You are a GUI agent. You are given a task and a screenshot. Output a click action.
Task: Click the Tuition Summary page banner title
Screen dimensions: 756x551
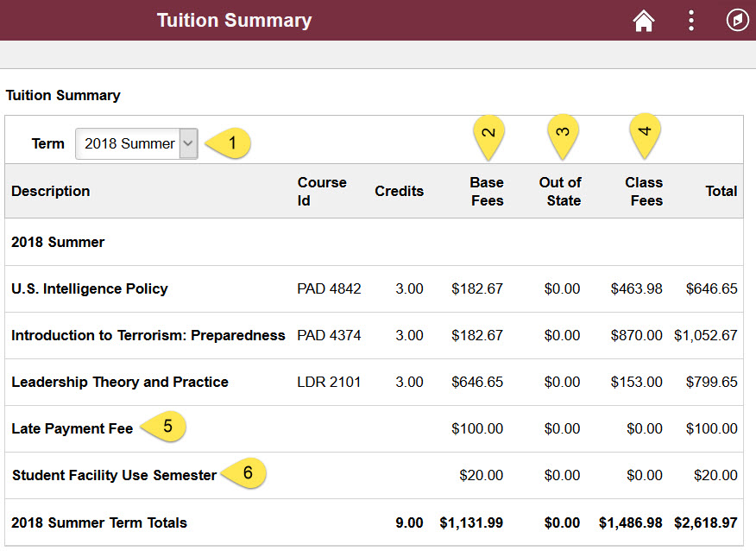click(x=235, y=20)
